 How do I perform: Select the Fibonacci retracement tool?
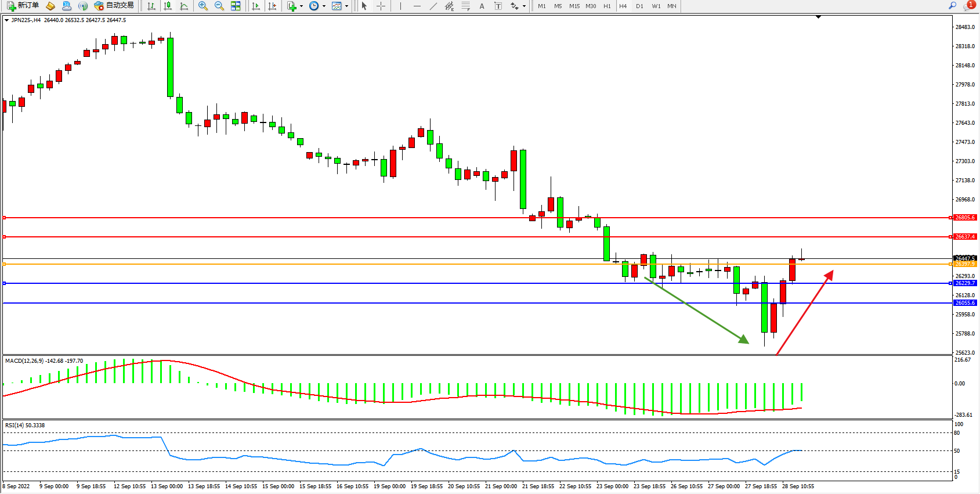click(465, 6)
